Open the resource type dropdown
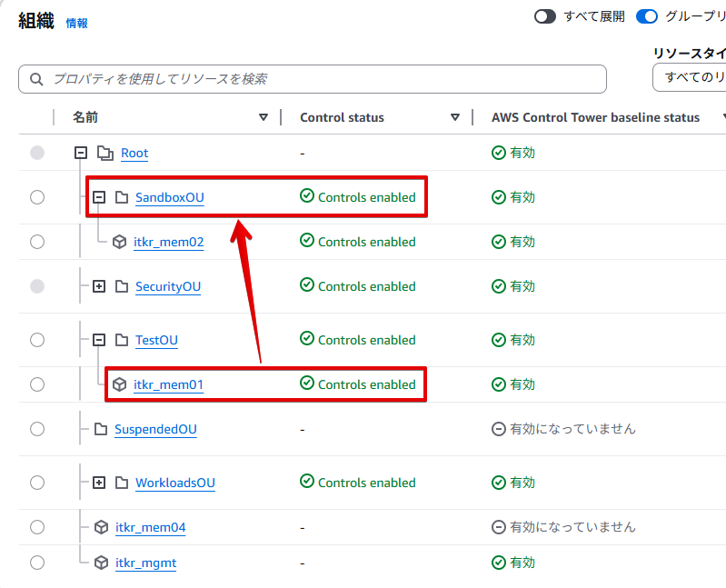Viewport: 726px width, 588px height. (691, 77)
